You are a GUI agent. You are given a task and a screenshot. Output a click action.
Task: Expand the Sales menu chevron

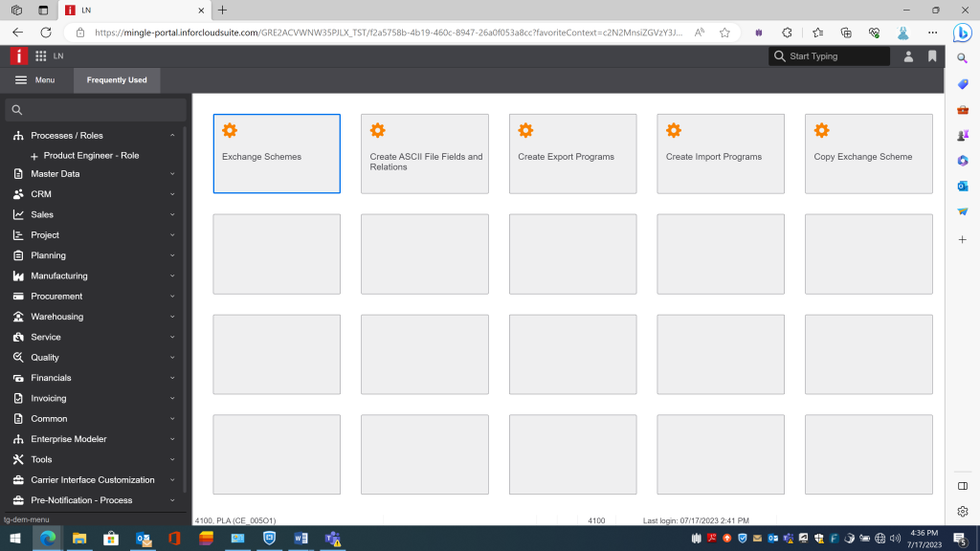(x=172, y=214)
